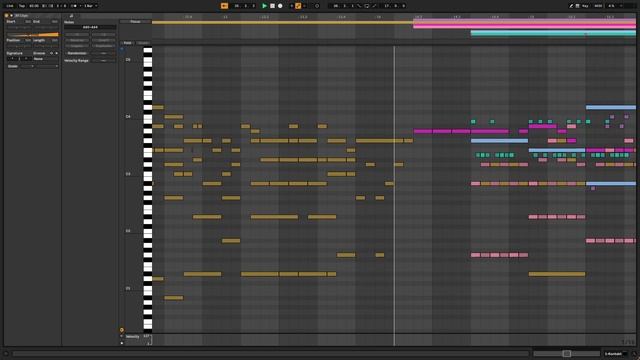Click the Randomize button

coord(77,53)
